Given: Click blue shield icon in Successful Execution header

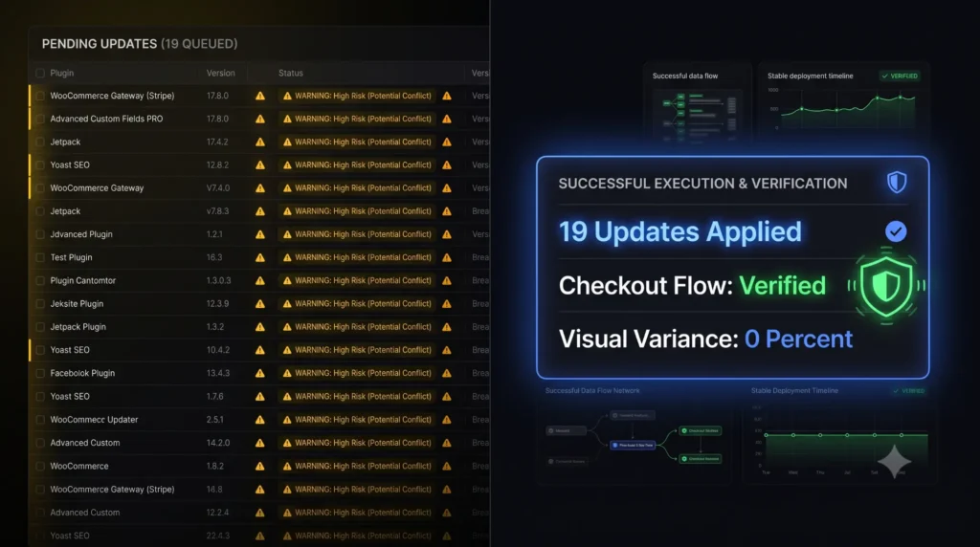Looking at the screenshot, I should tap(897, 183).
